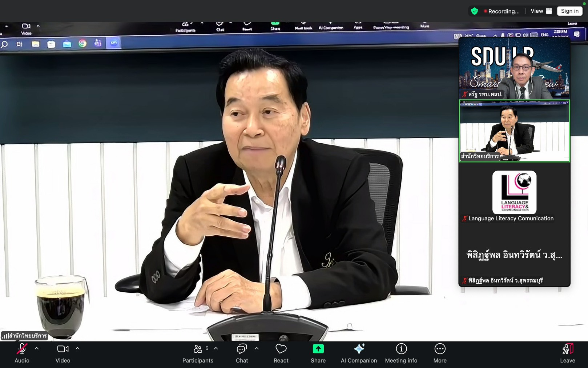Viewport: 588px width, 368px height.
Task: Launch the AI Companion
Action: (359, 353)
